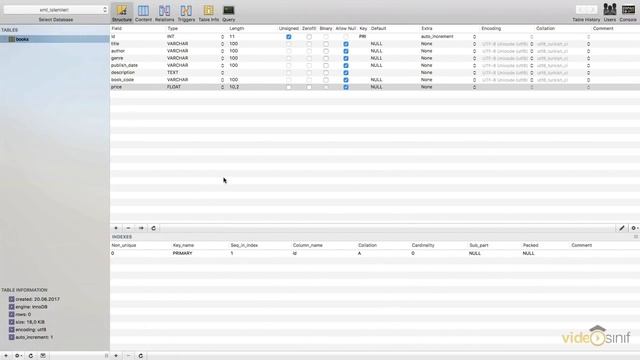Open structure gear options menu
Image resolution: width=640 pixels, height=360 pixels.
(634, 228)
